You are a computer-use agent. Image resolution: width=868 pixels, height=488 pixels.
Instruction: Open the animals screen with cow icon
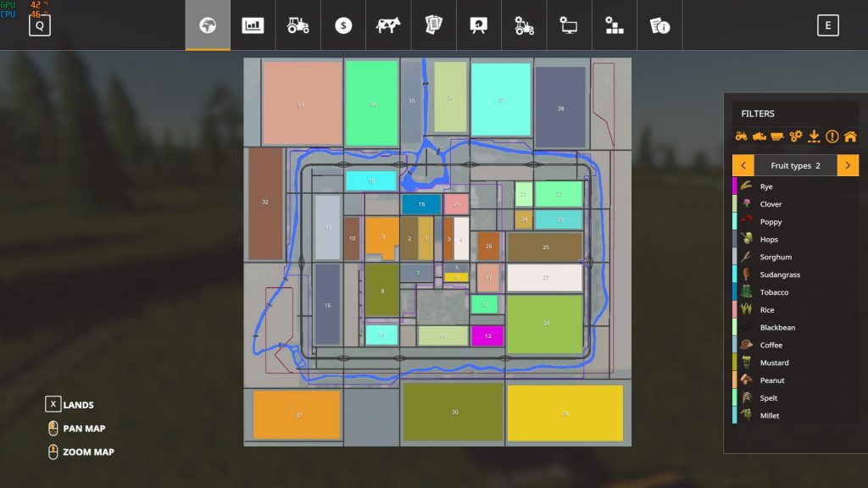387,25
